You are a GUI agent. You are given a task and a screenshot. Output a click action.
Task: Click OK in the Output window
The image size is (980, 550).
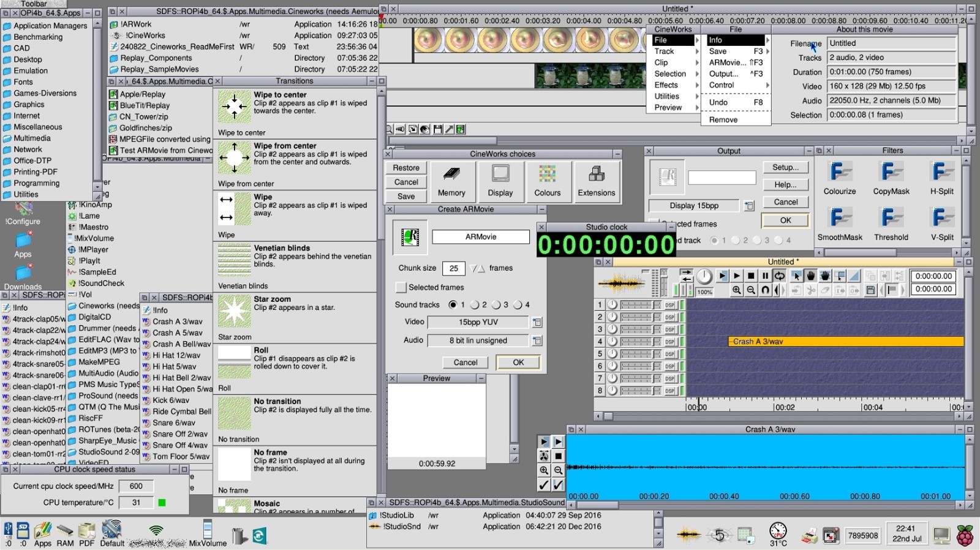785,220
